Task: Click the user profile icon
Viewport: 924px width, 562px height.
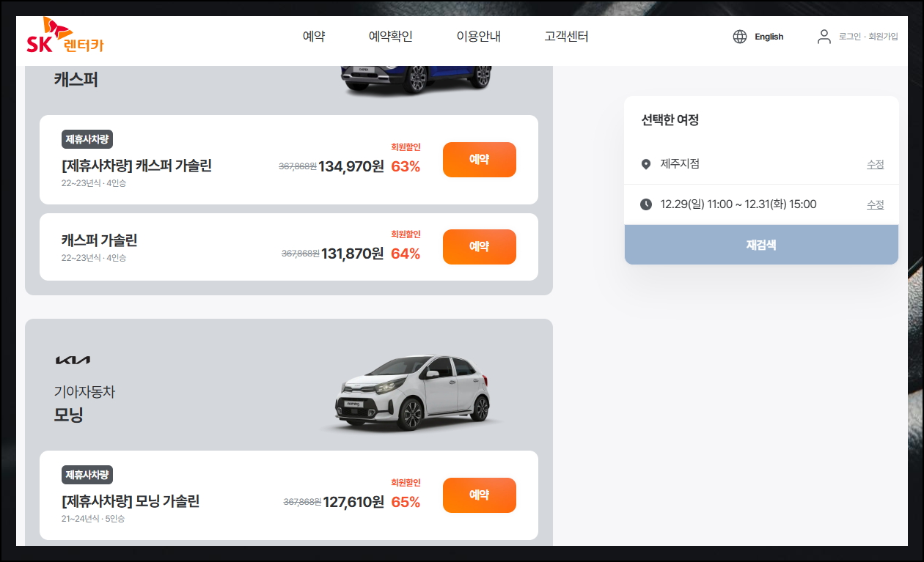Action: pos(824,37)
